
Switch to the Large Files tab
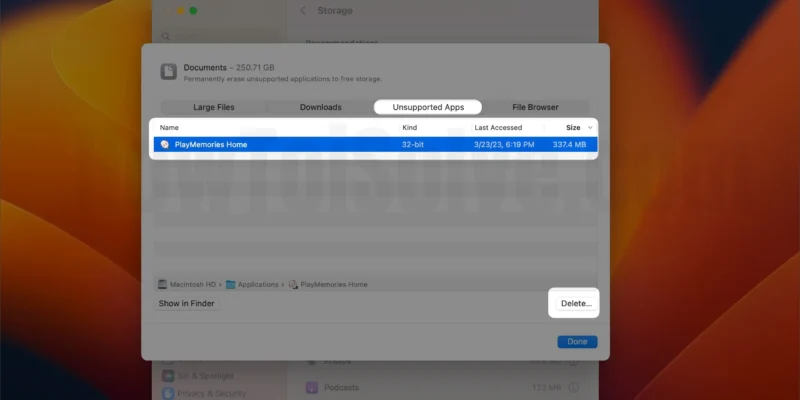pyautogui.click(x=214, y=107)
